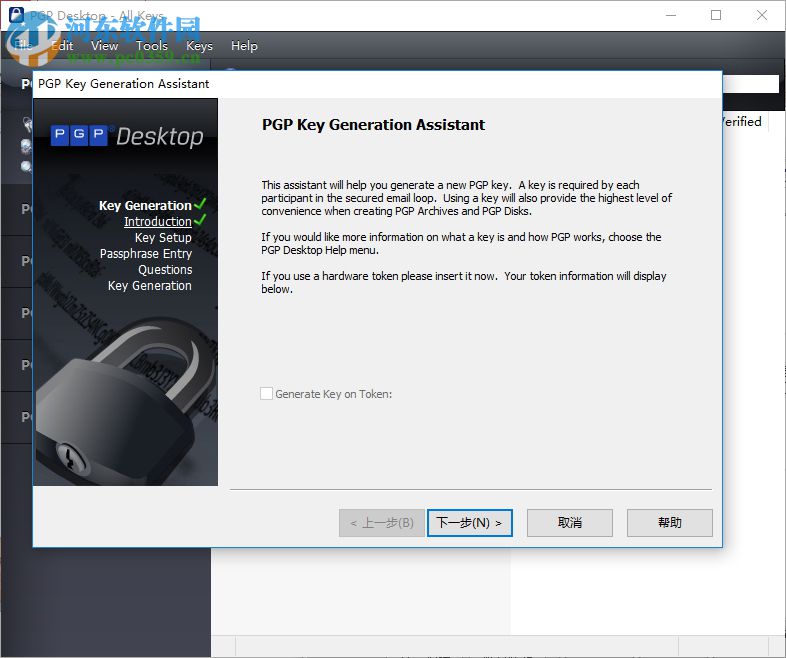786x658 pixels.
Task: Open the View menu
Action: coord(104,46)
